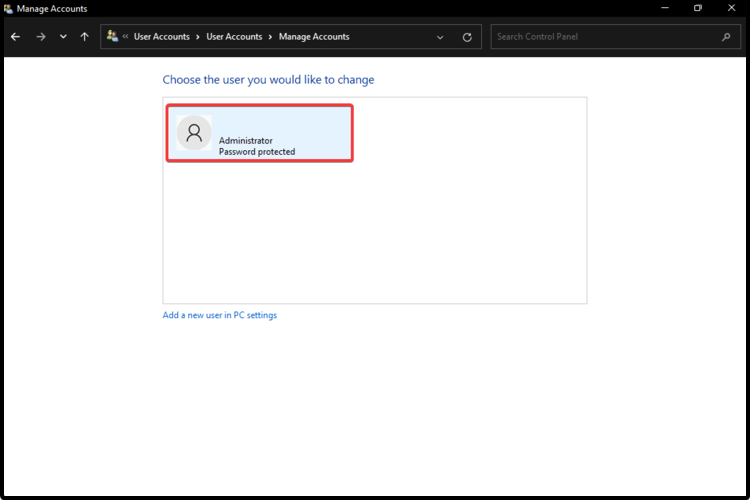Viewport: 750px width, 500px height.
Task: Click the users icon in address bar
Action: click(112, 36)
